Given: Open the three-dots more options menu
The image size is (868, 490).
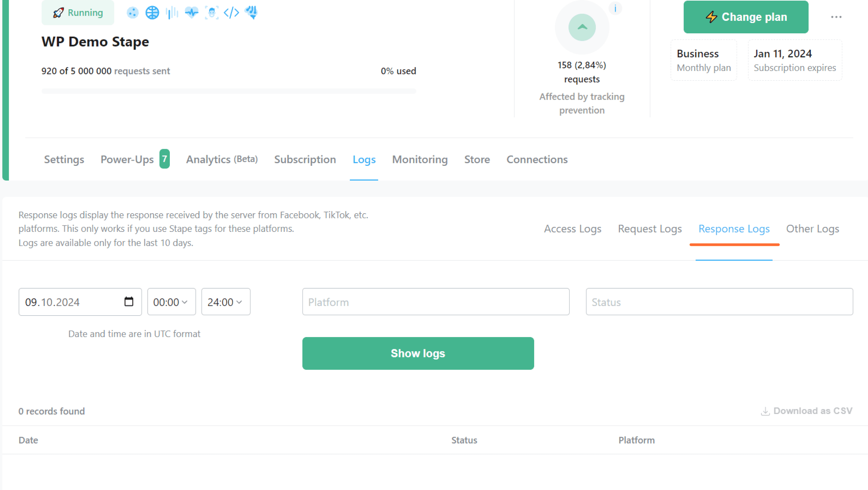Looking at the screenshot, I should [x=836, y=17].
